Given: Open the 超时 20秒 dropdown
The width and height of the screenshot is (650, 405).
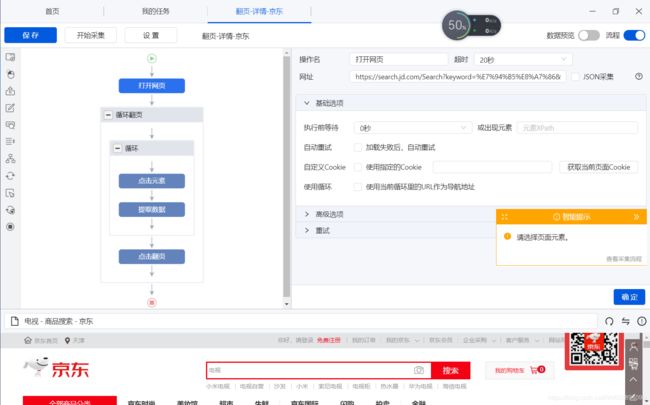Looking at the screenshot, I should click(x=523, y=60).
